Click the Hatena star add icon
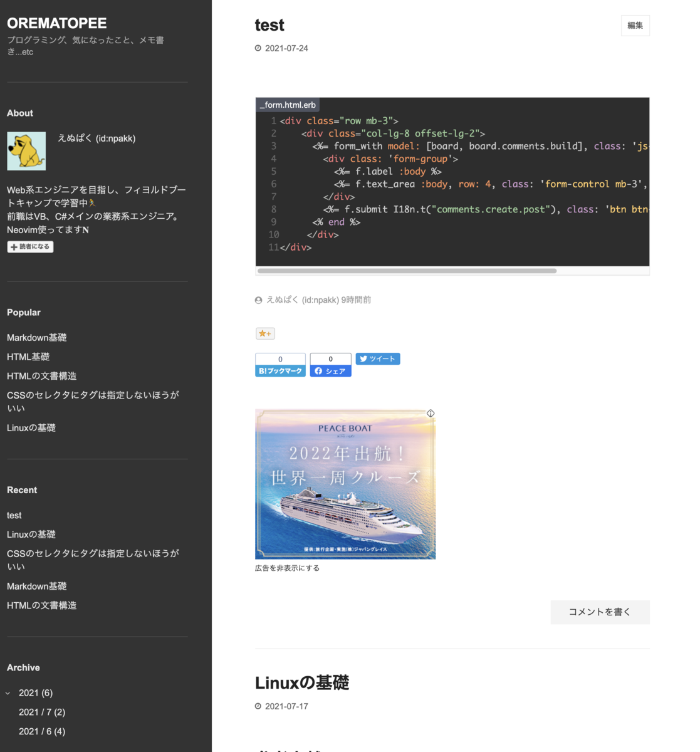700x752 pixels. (265, 333)
